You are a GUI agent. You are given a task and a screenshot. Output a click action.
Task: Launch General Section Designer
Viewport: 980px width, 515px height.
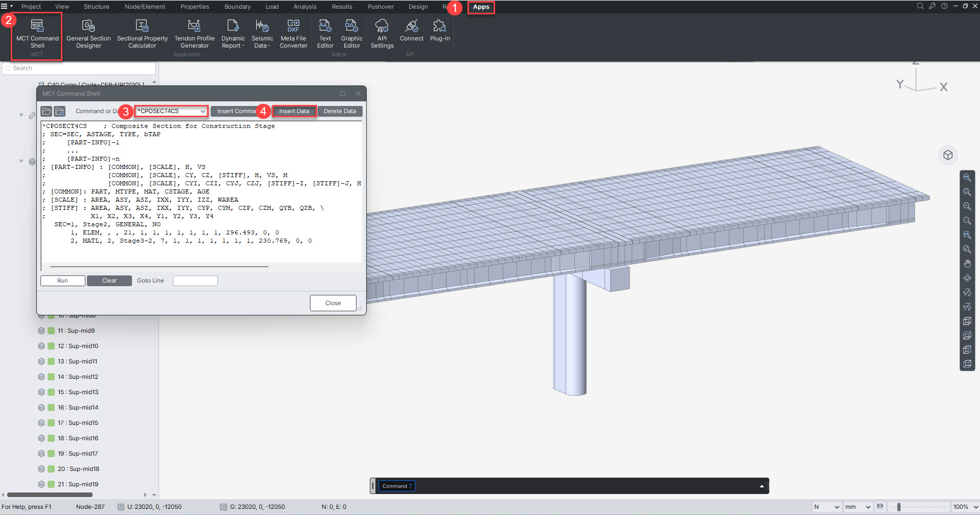(x=88, y=34)
